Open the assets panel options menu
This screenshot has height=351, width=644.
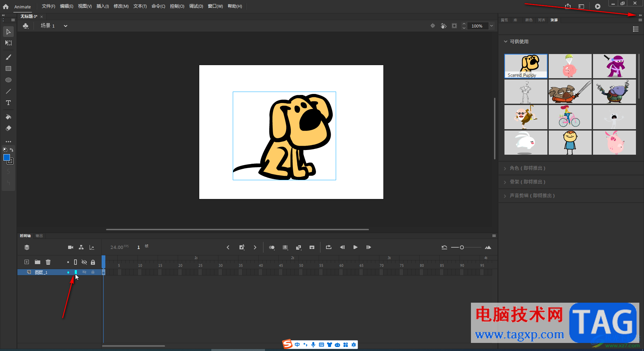(x=640, y=20)
